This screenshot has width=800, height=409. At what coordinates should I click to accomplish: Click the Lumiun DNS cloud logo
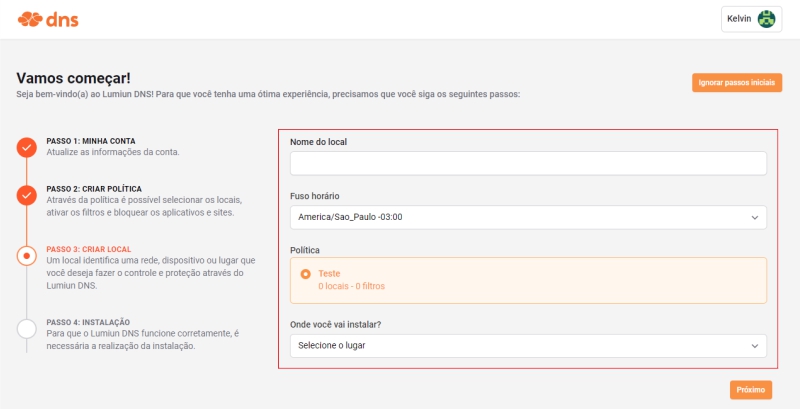48,19
